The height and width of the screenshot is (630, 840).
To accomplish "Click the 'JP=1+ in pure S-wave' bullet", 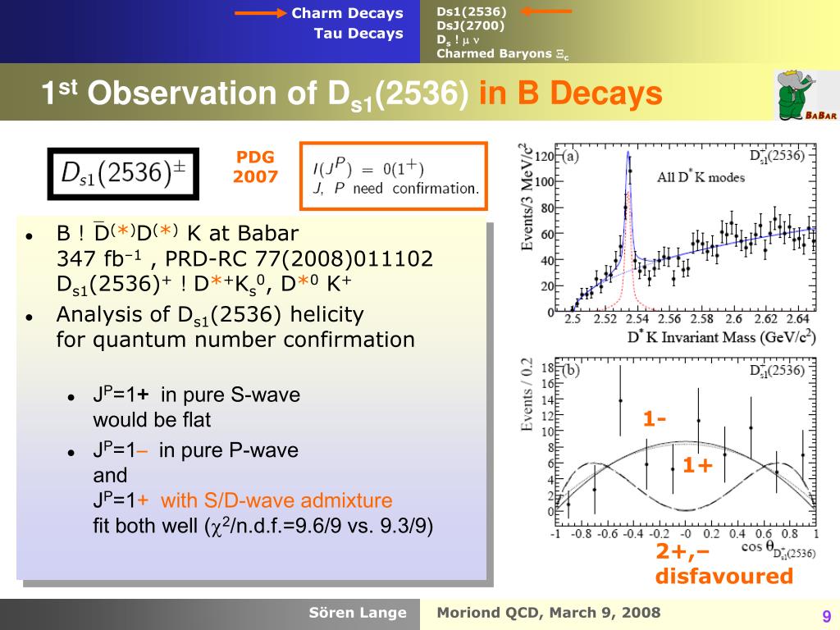I will pyautogui.click(x=197, y=395).
